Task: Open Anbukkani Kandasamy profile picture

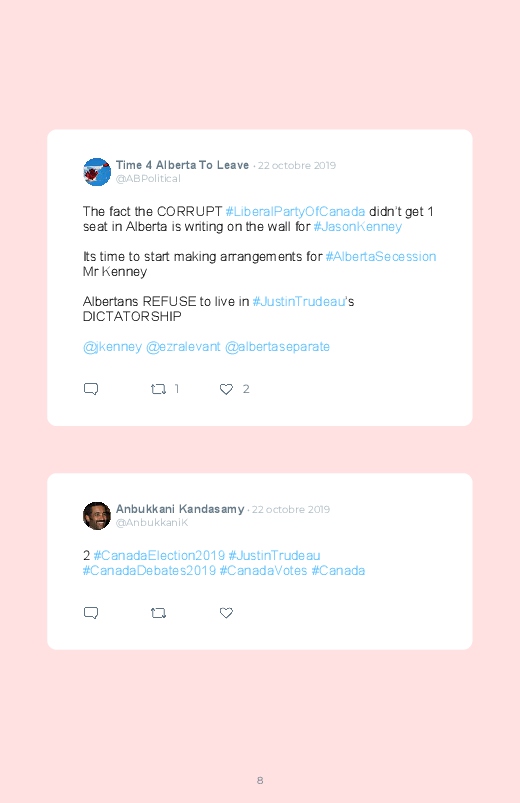Action: tap(97, 516)
